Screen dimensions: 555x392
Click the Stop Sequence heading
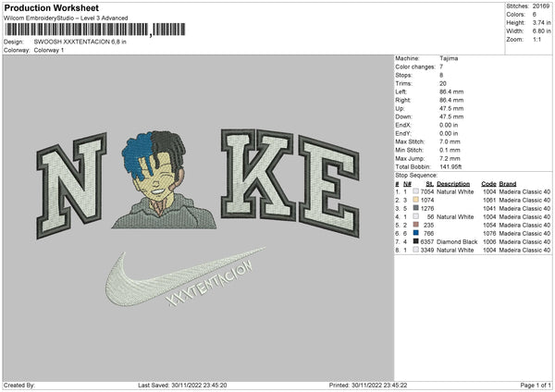(x=416, y=176)
